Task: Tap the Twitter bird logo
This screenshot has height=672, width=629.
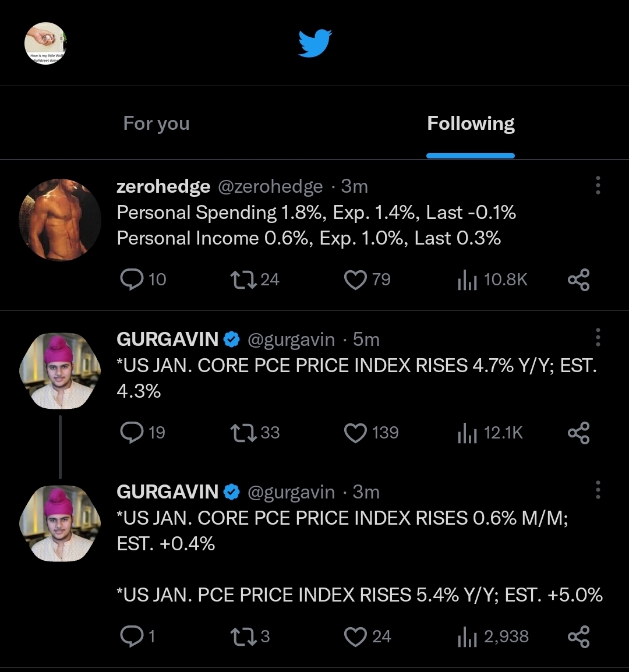Action: pos(314,44)
